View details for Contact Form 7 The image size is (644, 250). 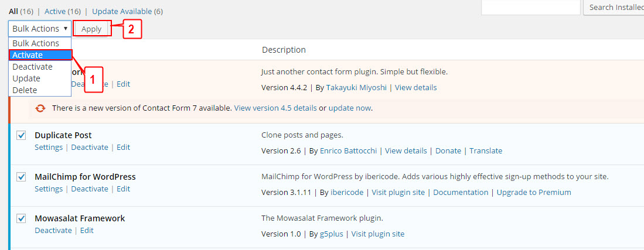point(415,87)
